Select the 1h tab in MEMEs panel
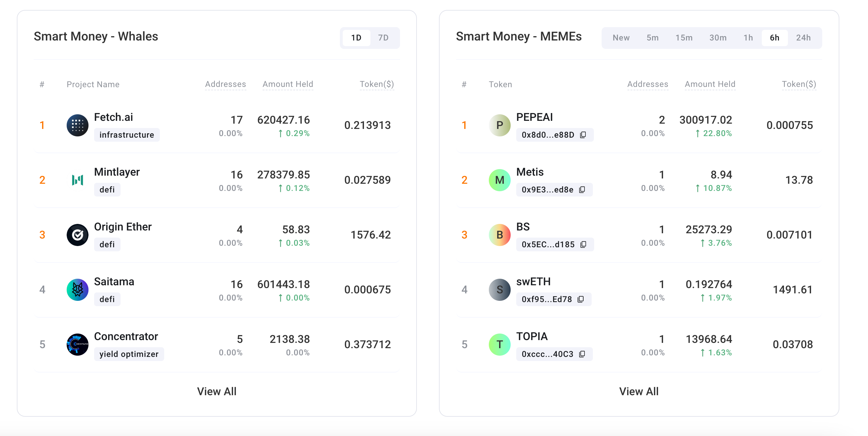Screen dimensions: 868x436 (748, 38)
